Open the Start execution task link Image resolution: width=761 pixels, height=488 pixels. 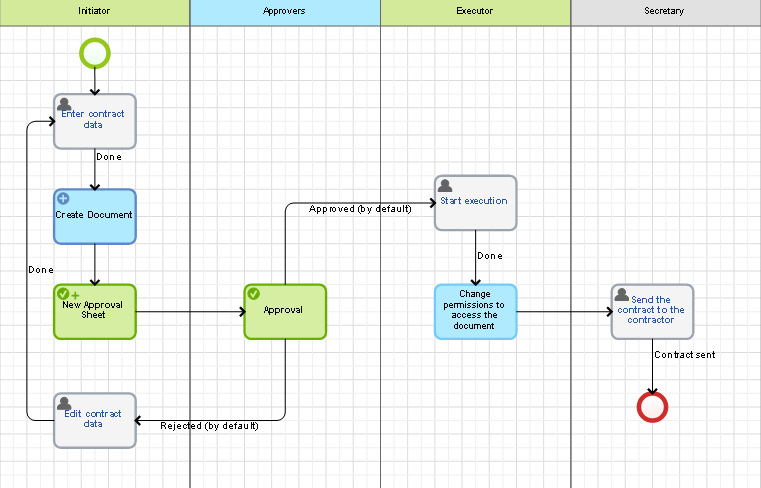click(x=474, y=201)
